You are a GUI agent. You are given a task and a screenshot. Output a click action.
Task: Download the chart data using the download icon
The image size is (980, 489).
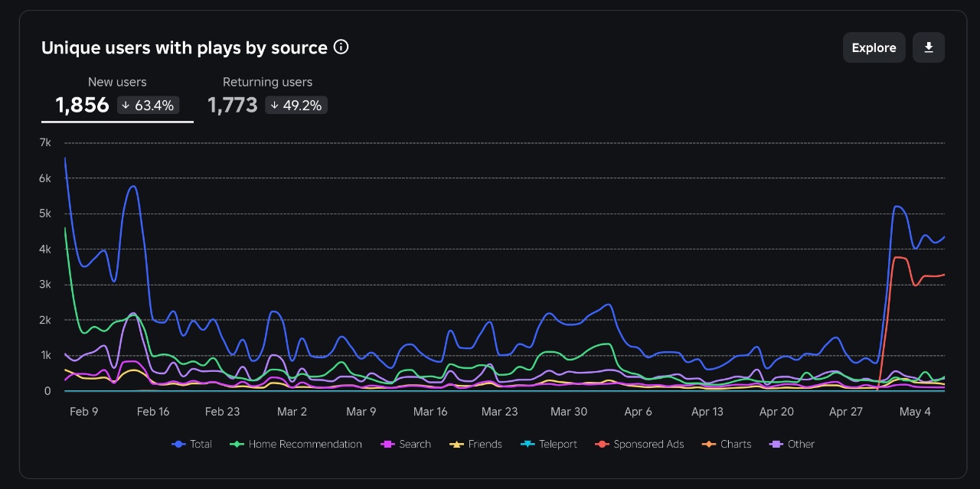(x=929, y=47)
